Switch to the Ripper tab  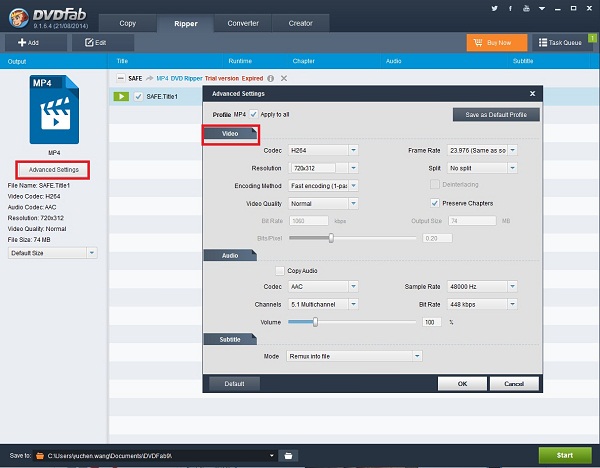click(x=186, y=23)
